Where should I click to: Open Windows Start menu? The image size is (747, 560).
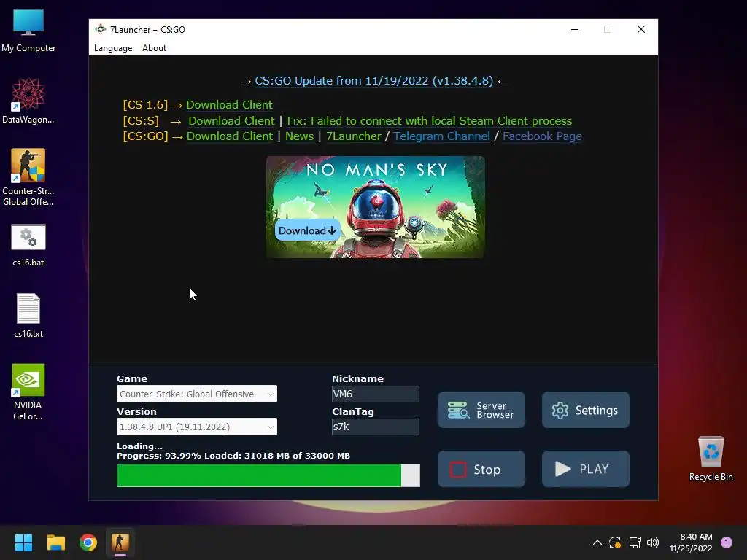(x=23, y=542)
